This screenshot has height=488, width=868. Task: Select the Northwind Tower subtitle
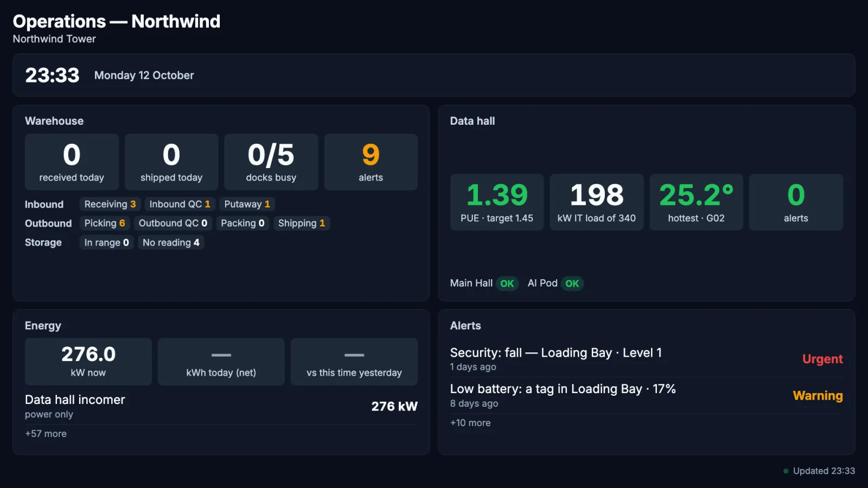[54, 39]
